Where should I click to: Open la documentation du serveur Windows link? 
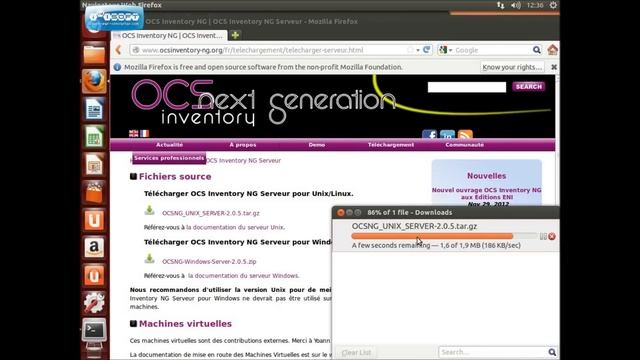(243, 276)
